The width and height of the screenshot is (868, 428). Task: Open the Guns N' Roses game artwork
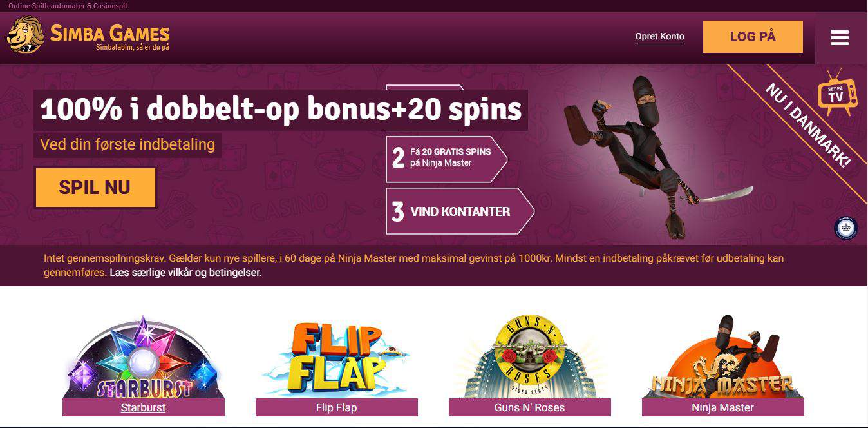coord(529,357)
